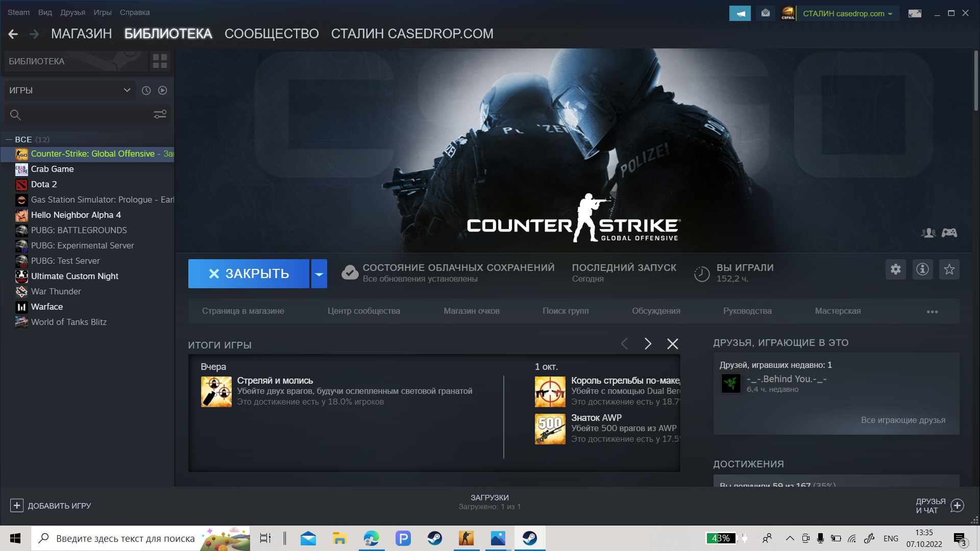Sort by recent activity clock icon

pyautogui.click(x=146, y=90)
